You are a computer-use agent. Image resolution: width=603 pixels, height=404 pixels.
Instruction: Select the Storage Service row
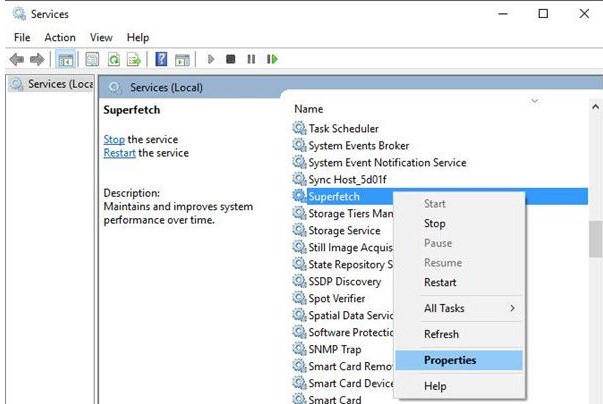344,230
